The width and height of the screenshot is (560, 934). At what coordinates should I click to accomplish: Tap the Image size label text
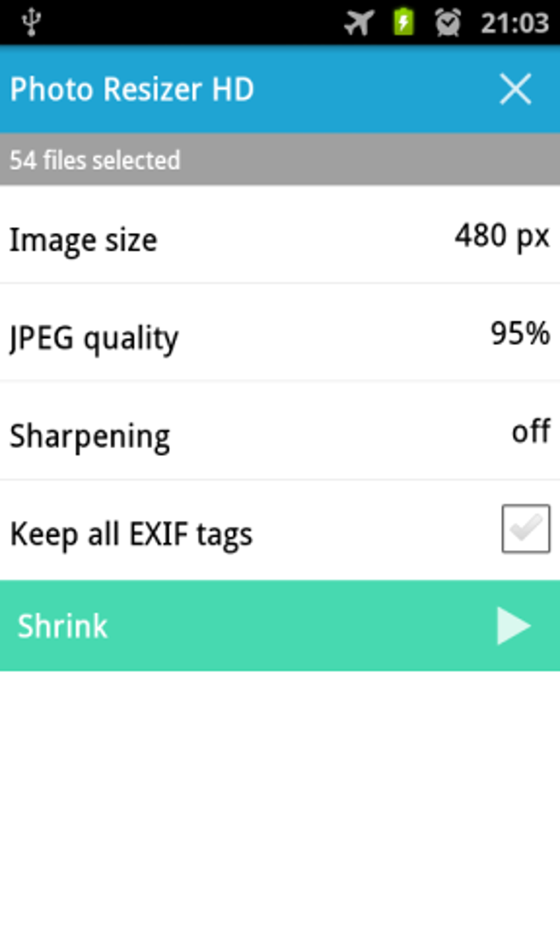(x=83, y=241)
